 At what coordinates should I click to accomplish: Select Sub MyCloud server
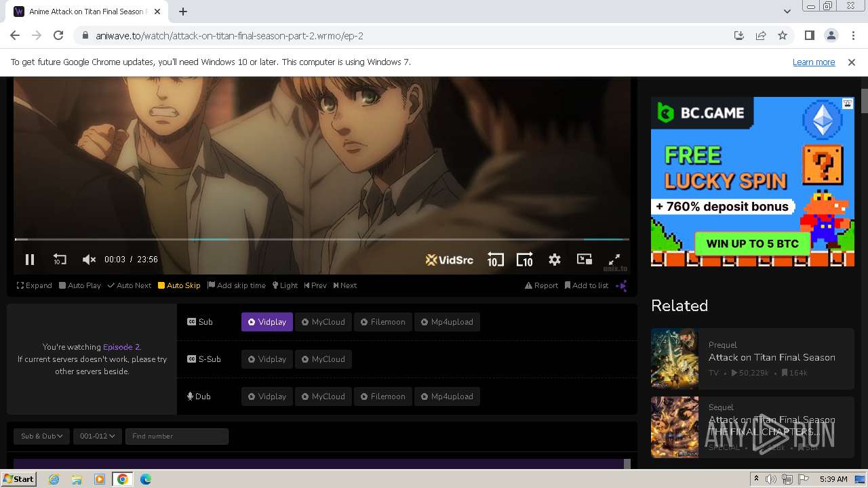323,322
